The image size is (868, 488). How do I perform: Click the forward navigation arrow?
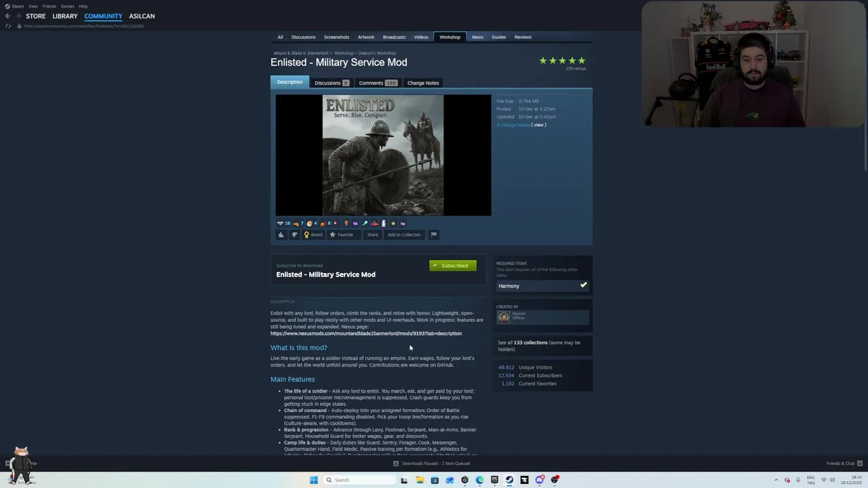coord(18,16)
